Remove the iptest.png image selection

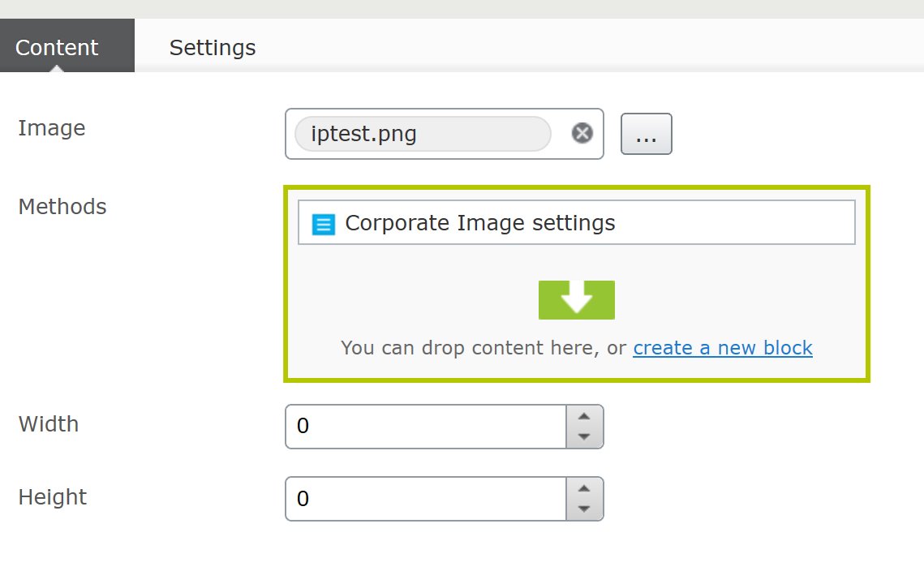582,133
